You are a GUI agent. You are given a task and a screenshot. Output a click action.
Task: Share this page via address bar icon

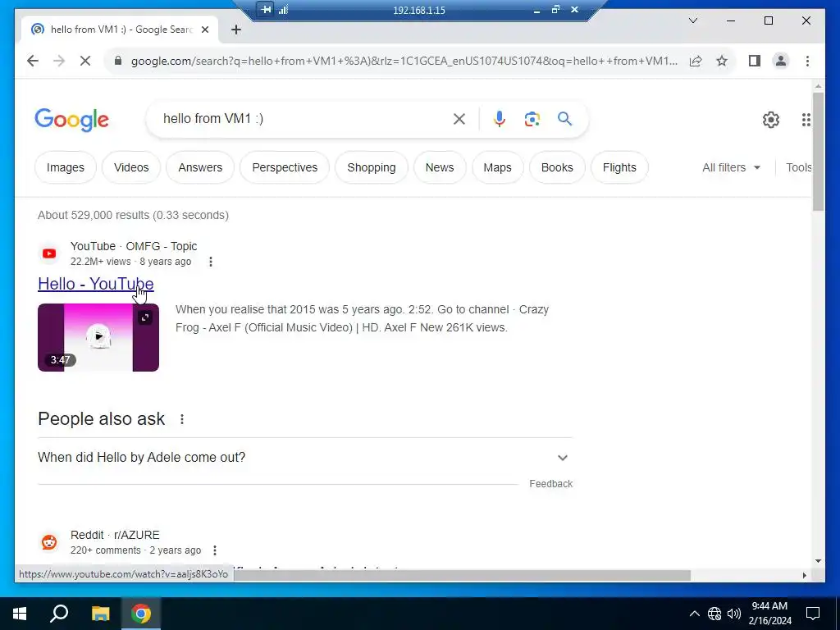pyautogui.click(x=696, y=61)
